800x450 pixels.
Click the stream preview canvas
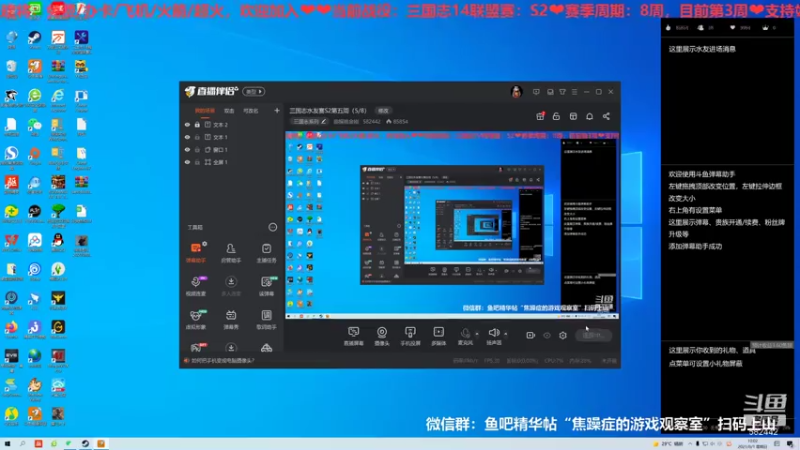click(x=452, y=225)
